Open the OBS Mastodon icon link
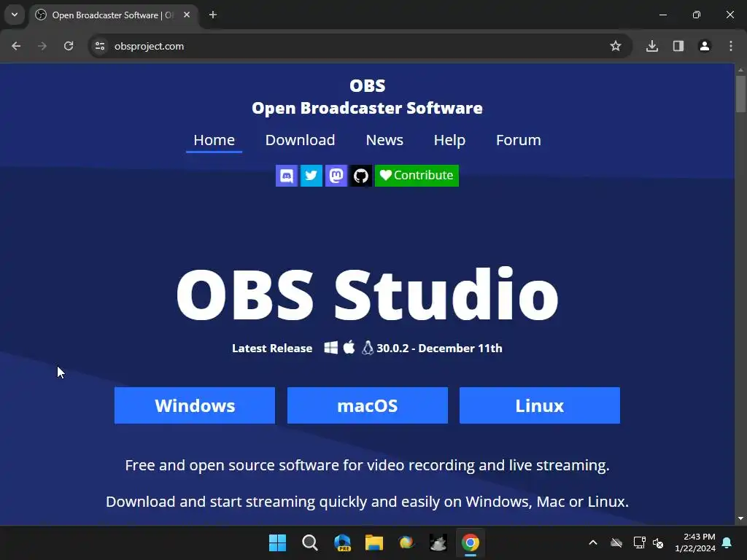The height and width of the screenshot is (560, 747). tap(336, 176)
